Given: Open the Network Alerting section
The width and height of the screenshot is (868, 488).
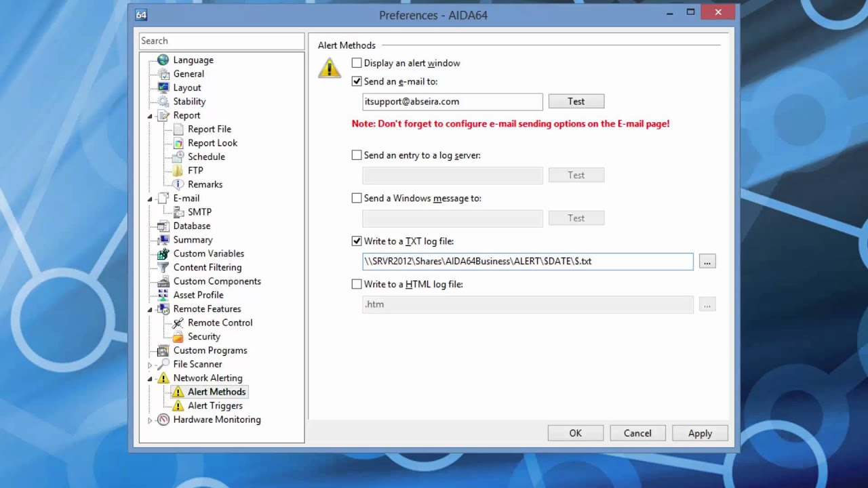Looking at the screenshot, I should tap(208, 378).
